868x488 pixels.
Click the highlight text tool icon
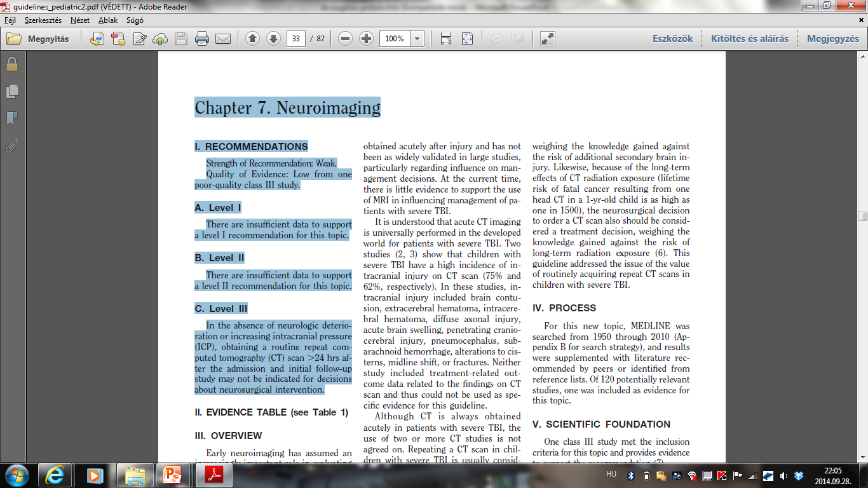click(517, 39)
